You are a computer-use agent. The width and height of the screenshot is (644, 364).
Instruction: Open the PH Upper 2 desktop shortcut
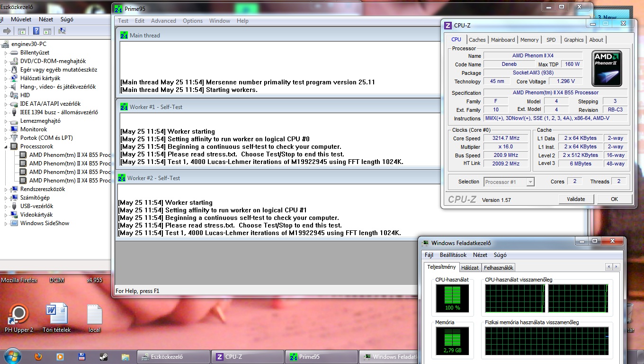(19, 314)
